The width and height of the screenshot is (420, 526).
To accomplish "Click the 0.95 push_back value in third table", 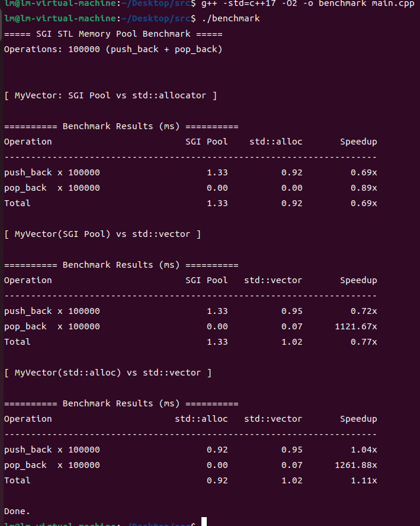I will coord(292,450).
